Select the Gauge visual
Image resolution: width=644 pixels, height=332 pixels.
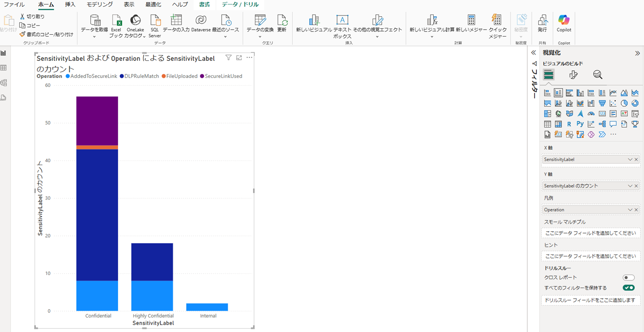coord(591,114)
